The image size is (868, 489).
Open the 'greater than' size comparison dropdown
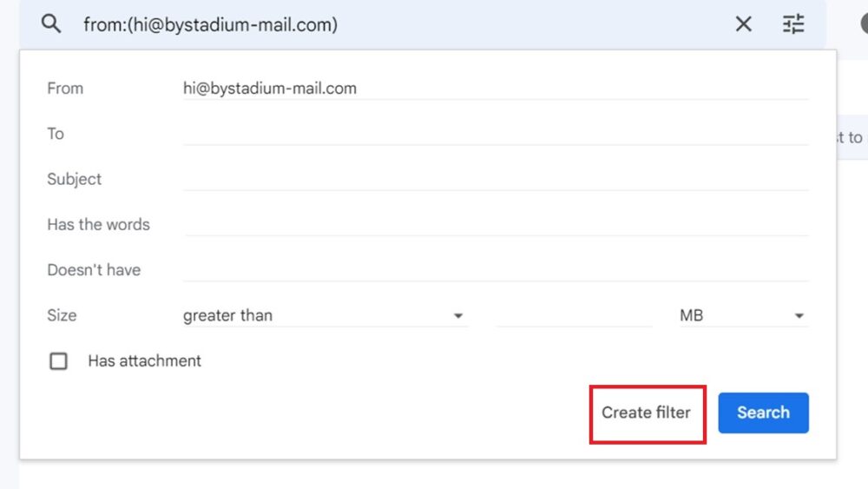click(x=325, y=316)
